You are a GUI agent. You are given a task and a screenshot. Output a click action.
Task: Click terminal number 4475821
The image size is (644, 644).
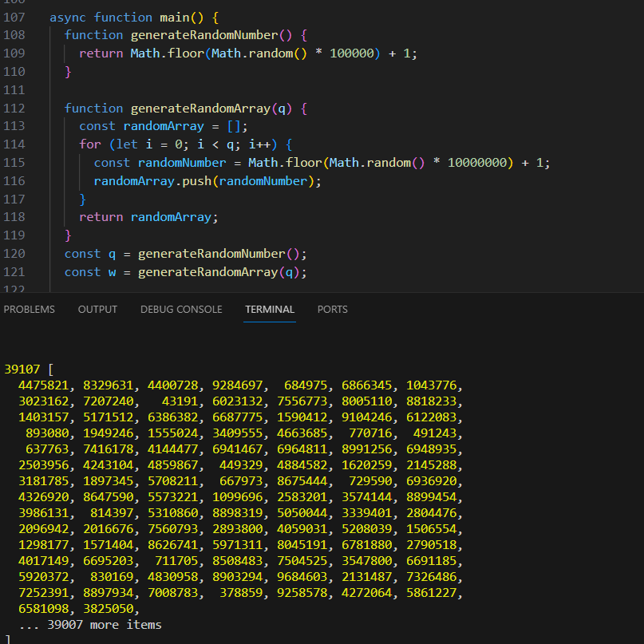pos(44,385)
